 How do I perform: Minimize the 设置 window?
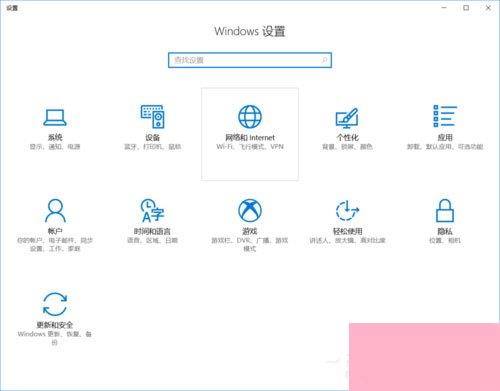[x=444, y=8]
